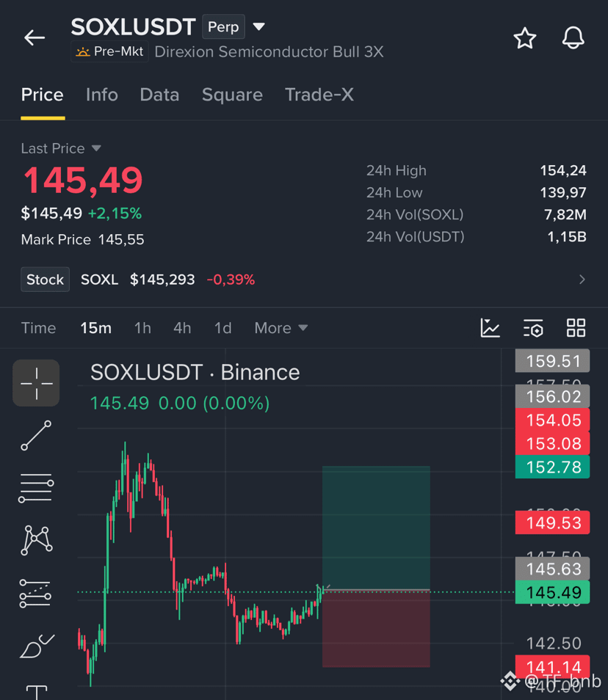Select the 15m interval
608x700 pixels.
pos(96,328)
